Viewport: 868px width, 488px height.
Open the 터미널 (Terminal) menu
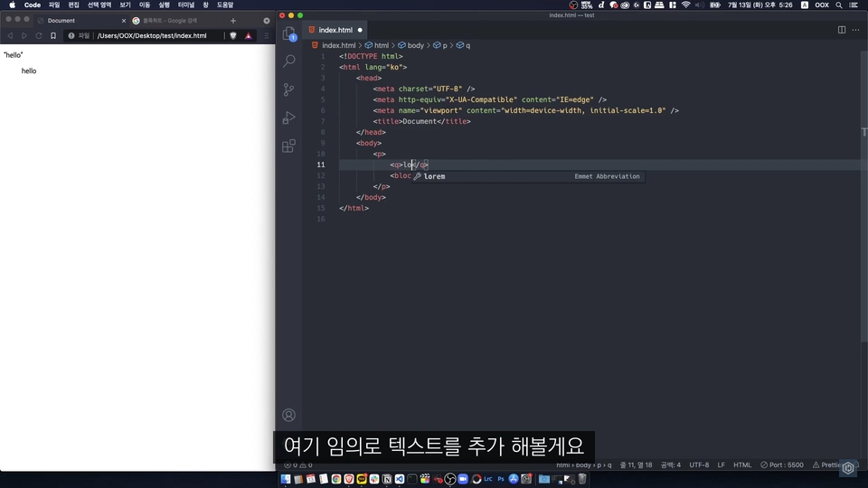click(186, 5)
